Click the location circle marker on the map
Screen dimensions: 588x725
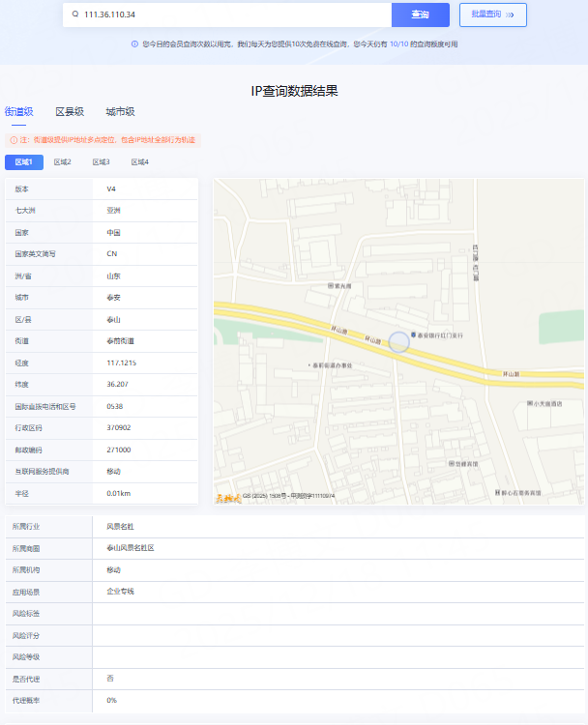pyautogui.click(x=399, y=341)
